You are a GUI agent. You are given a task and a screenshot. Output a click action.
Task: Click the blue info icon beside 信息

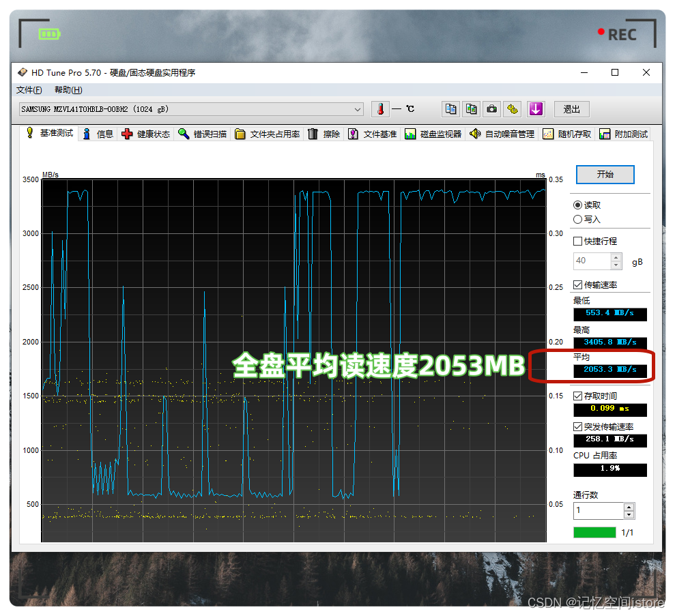coord(87,134)
